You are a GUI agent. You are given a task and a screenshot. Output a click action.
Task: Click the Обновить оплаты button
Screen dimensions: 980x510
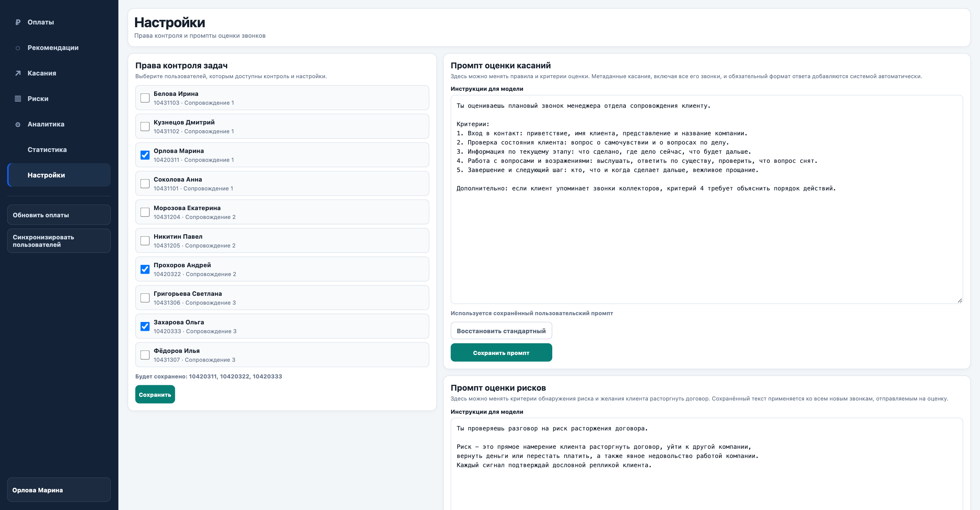click(59, 215)
